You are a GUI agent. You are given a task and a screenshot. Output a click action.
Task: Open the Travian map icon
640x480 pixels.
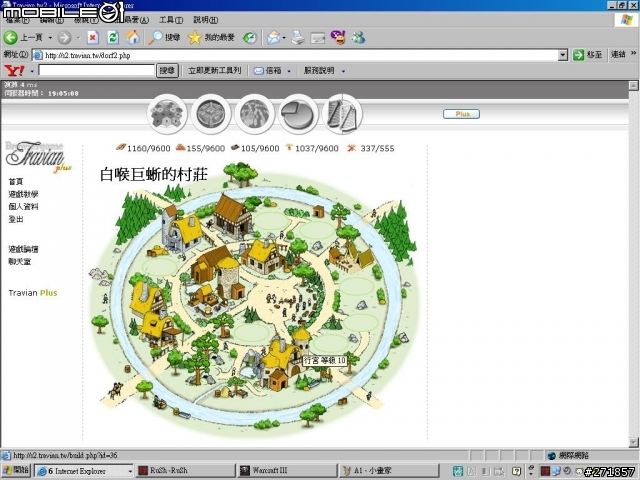point(255,114)
